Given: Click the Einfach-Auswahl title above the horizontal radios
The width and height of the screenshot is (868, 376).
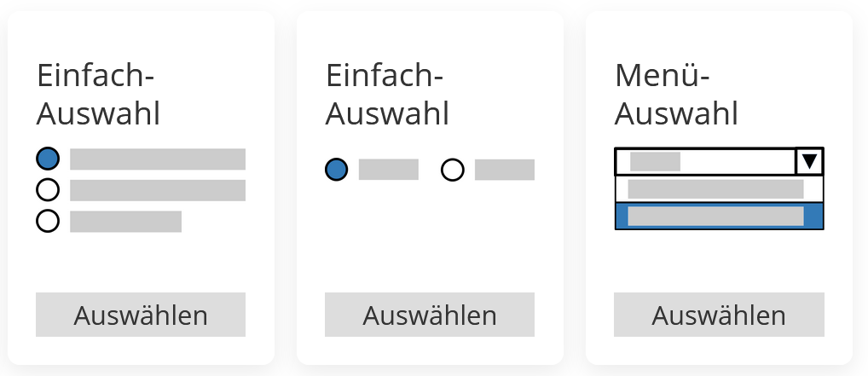Looking at the screenshot, I should pyautogui.click(x=387, y=95).
